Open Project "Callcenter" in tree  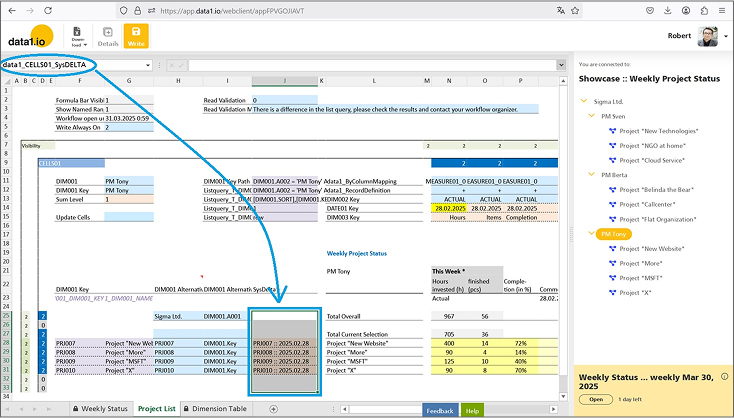(x=647, y=204)
